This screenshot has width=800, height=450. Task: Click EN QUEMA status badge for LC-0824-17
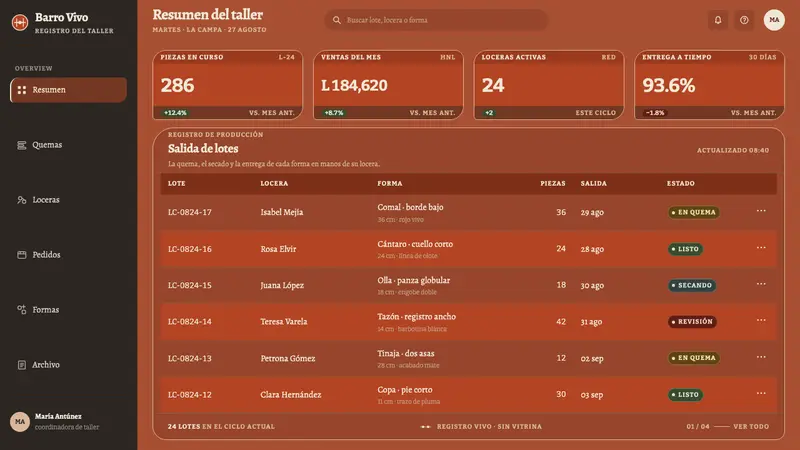click(x=694, y=212)
